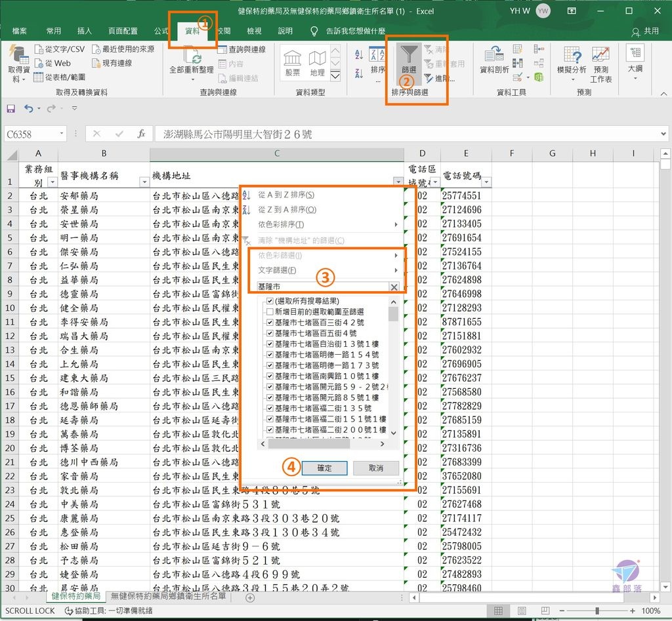Check 新增目前的選取範圍至篩選 checkbox
This screenshot has width=672, height=621.
tap(270, 312)
